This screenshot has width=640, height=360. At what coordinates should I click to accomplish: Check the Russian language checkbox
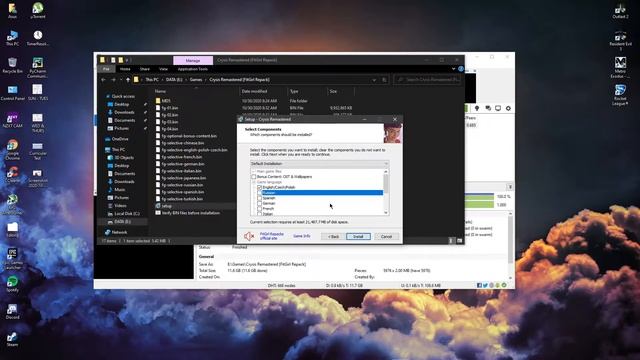point(259,193)
